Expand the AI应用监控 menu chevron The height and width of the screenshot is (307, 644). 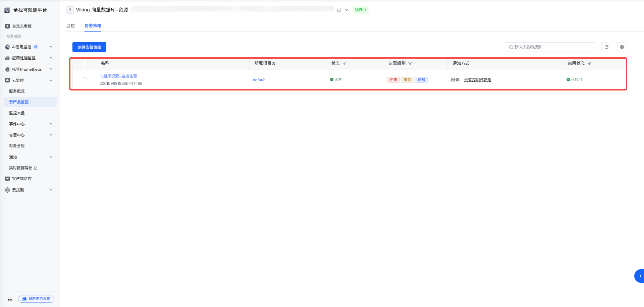(51, 47)
